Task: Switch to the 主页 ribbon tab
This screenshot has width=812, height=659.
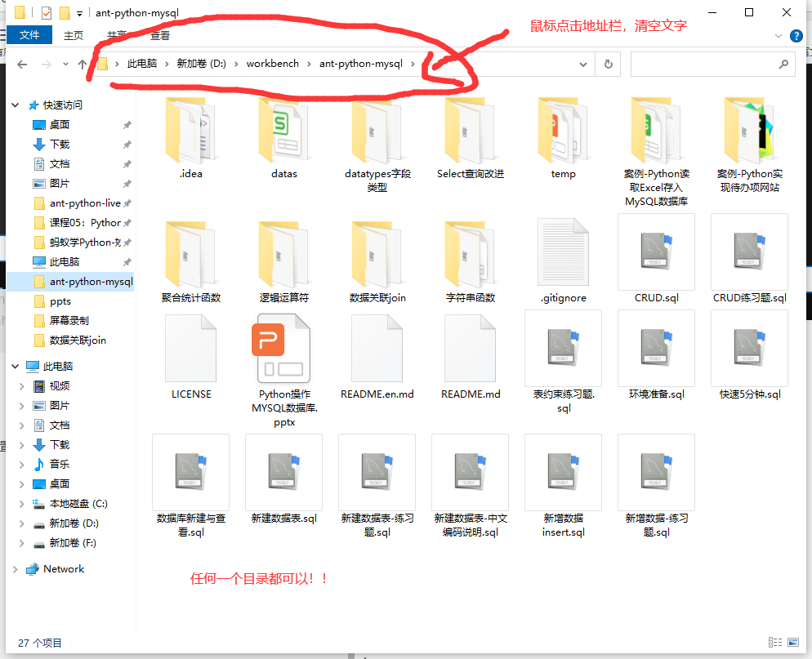Action: click(73, 35)
